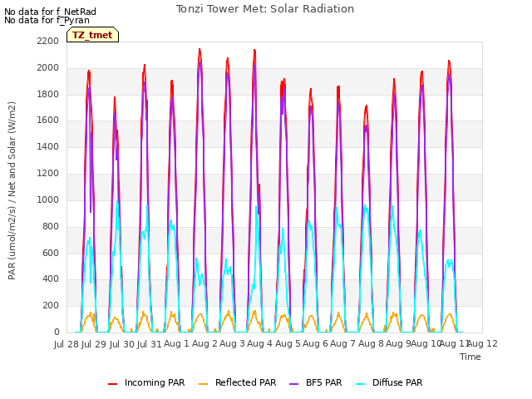The image size is (532, 399).
Task: Click the Aug 8 x-axis date label
Action: (371, 343)
